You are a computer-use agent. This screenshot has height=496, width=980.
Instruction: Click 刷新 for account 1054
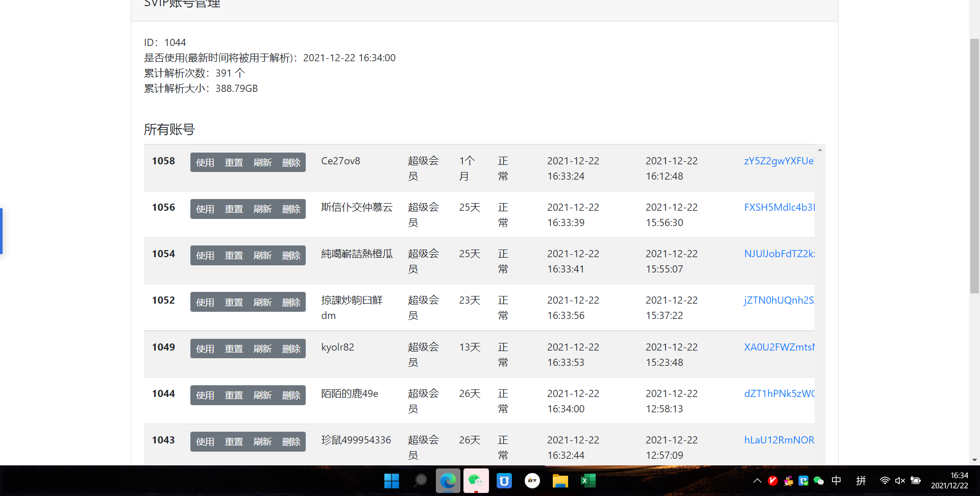click(x=262, y=255)
